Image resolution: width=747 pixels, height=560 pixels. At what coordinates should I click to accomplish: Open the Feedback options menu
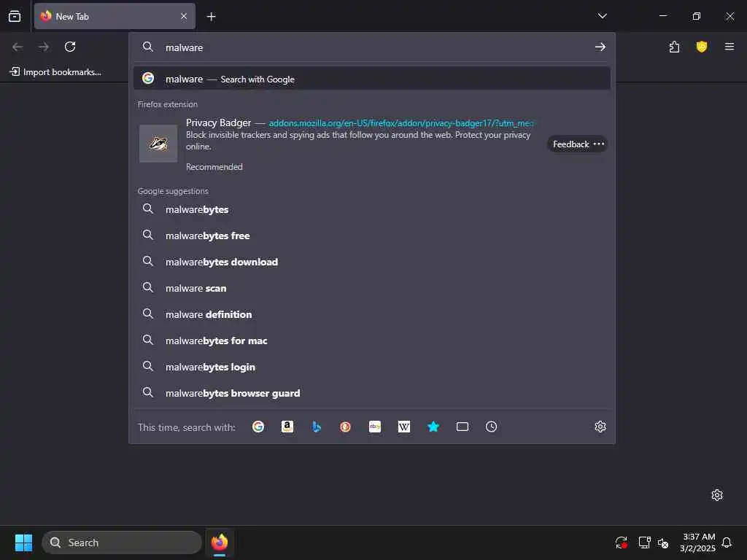577,144
